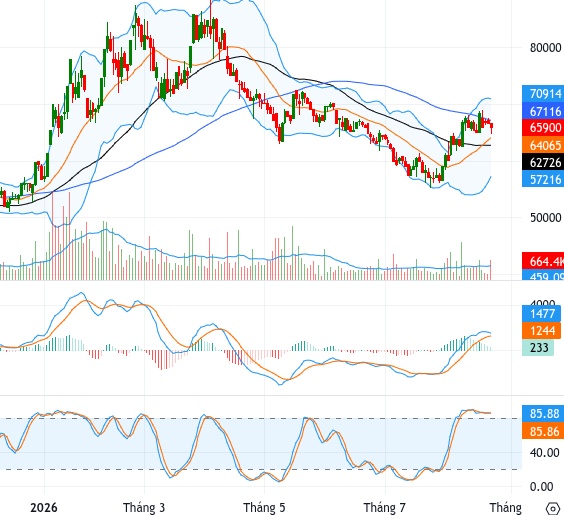The height and width of the screenshot is (515, 564).
Task: Select the 664.4K volume label
Action: point(543,261)
